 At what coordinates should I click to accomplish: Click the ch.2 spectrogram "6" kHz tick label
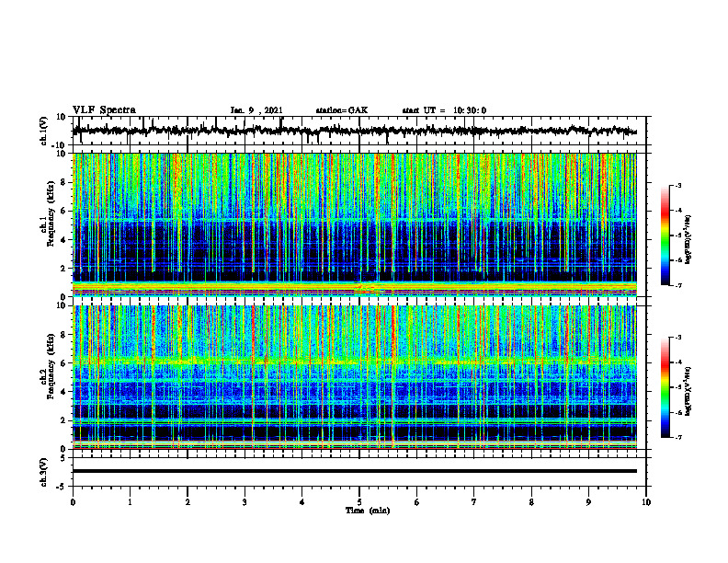[x=64, y=363]
